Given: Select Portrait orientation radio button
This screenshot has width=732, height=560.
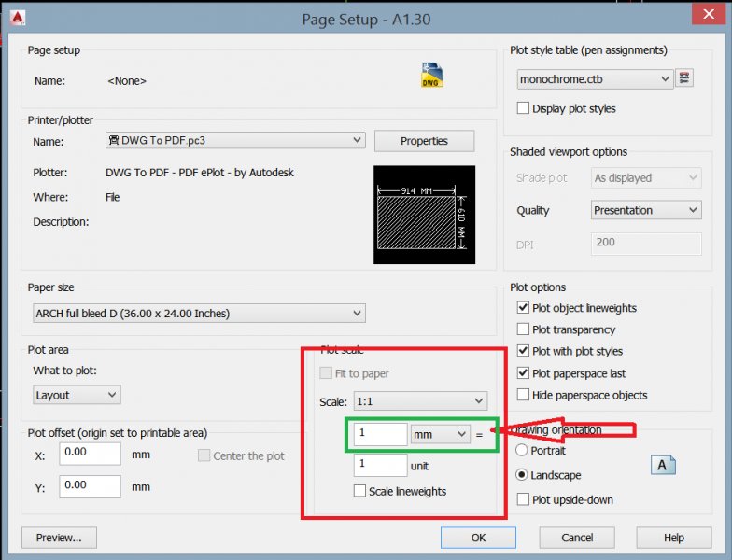Looking at the screenshot, I should [521, 450].
